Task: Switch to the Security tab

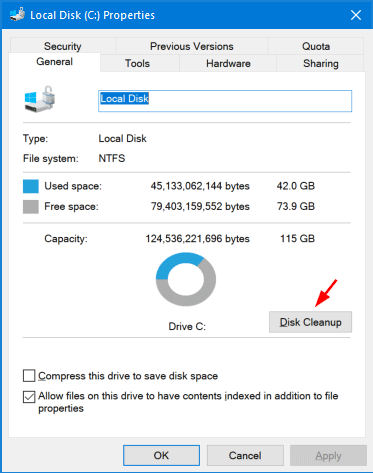Action: [63, 46]
